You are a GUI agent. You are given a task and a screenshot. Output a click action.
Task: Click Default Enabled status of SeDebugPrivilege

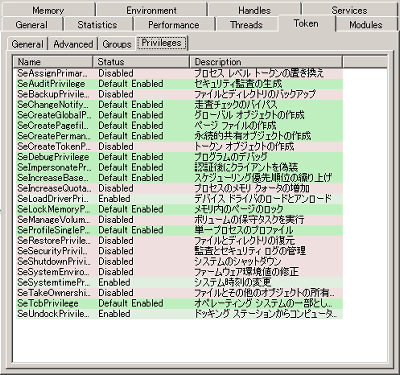131,157
